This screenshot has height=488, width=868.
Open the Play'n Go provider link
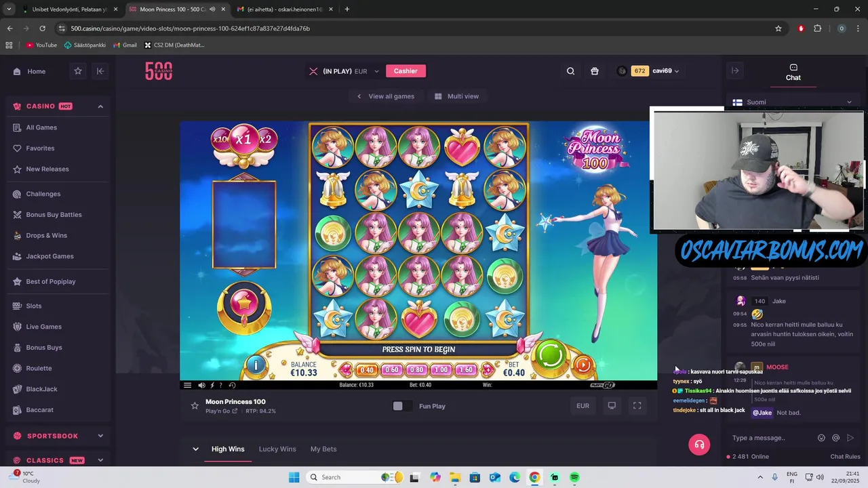click(222, 411)
